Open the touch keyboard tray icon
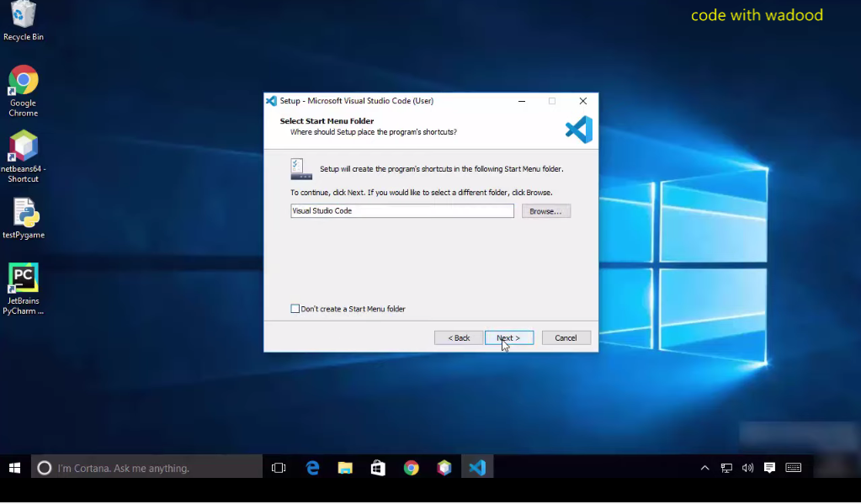Screen dimensions: 861x504 click(x=794, y=468)
